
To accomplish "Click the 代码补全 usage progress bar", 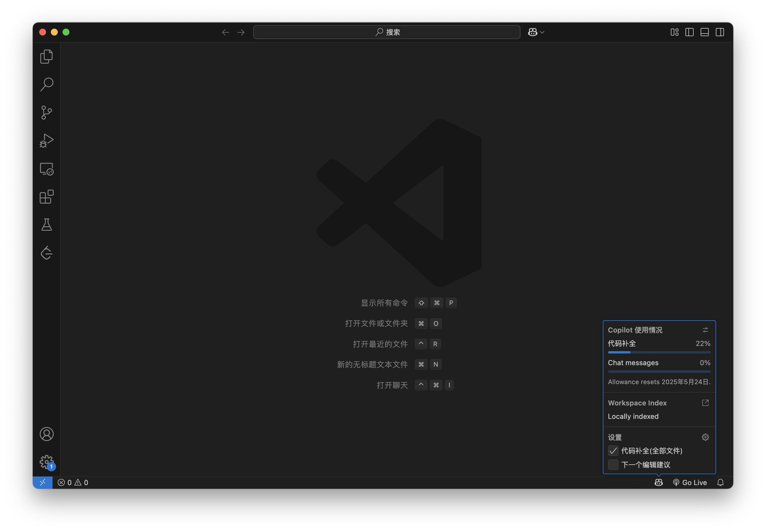I will click(659, 352).
